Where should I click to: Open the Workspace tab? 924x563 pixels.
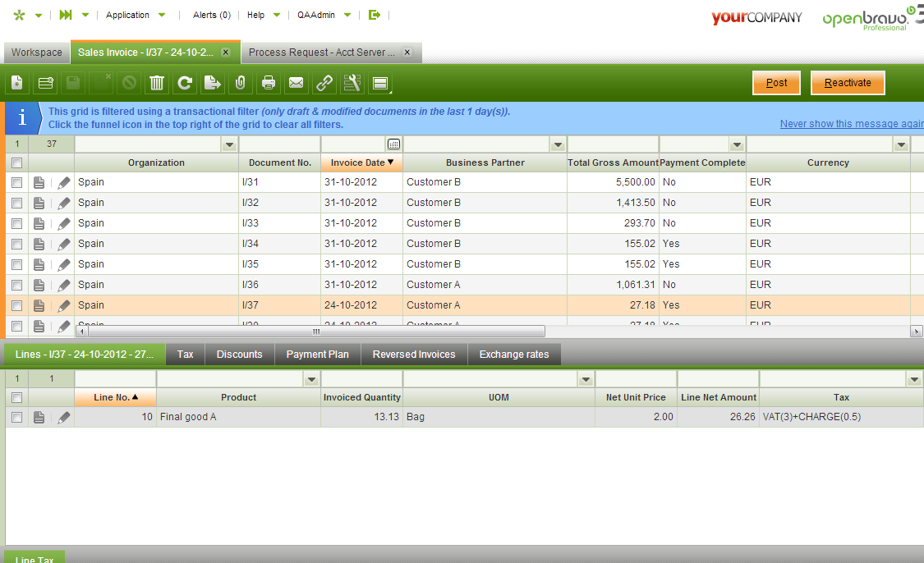click(36, 53)
